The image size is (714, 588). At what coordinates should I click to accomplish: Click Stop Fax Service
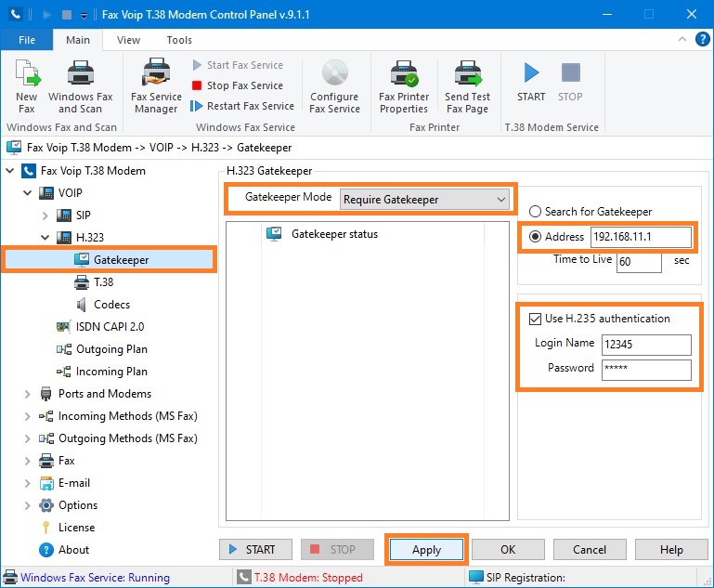238,85
